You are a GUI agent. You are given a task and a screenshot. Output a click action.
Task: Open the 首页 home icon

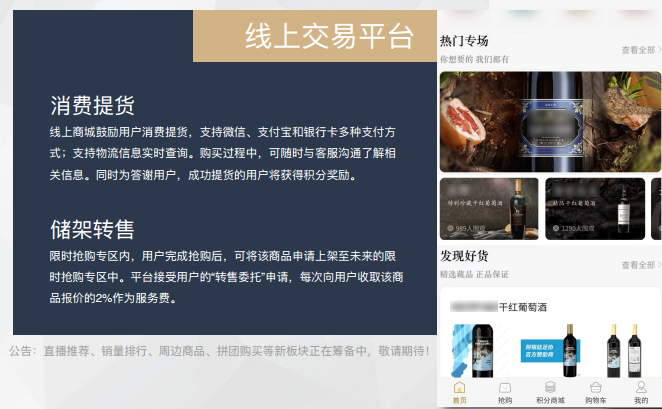pyautogui.click(x=459, y=393)
